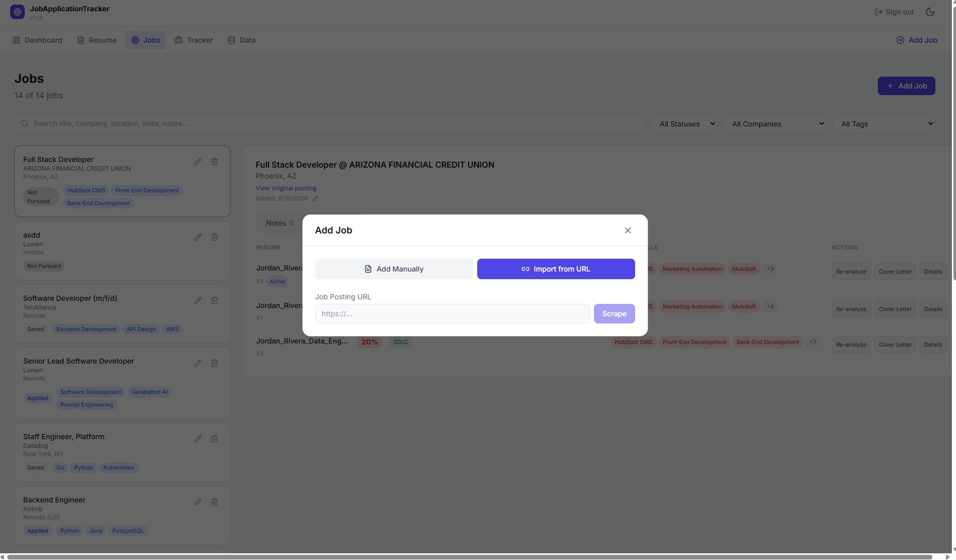Open View original posting link
This screenshot has height=560, width=956.
point(286,188)
